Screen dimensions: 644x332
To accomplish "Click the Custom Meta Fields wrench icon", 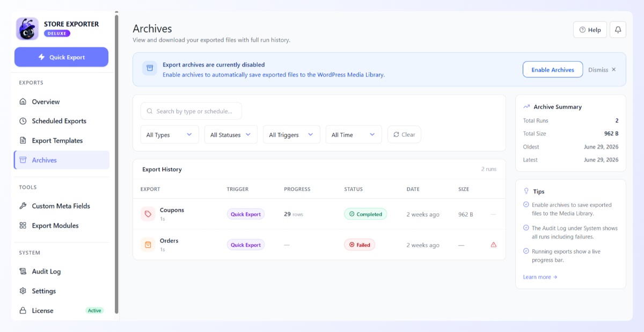I will tap(23, 206).
